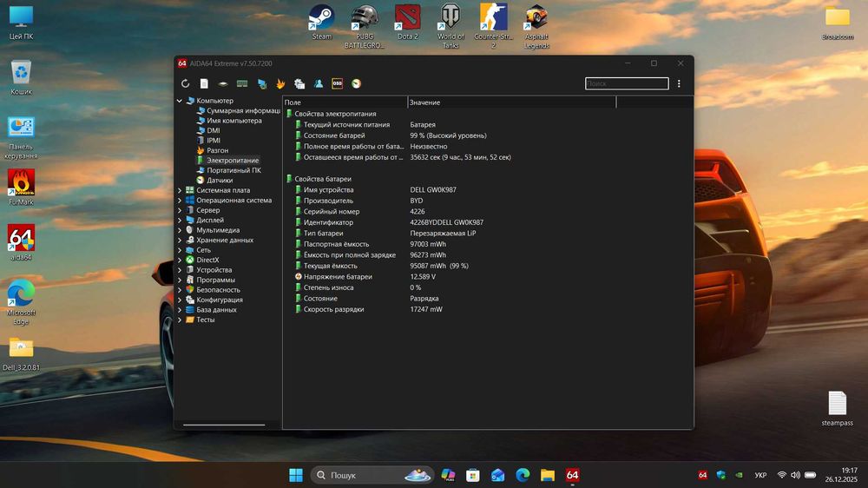Select the Dell_3.2.0.81 folder icon
Image resolution: width=868 pixels, height=488 pixels.
(x=21, y=354)
